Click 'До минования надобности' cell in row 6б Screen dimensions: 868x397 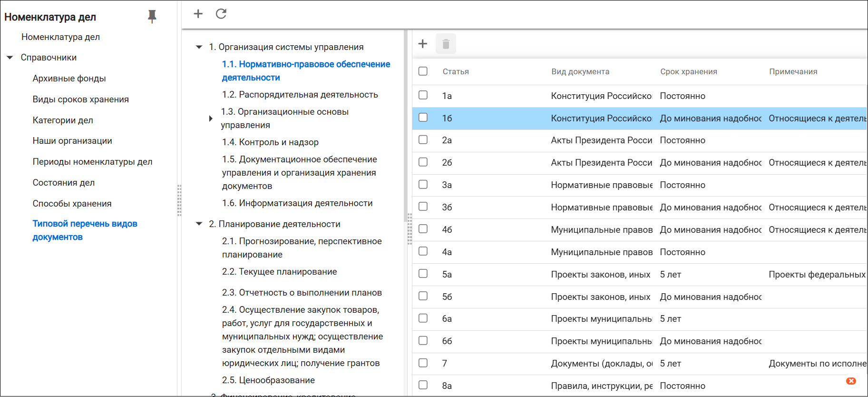(x=711, y=341)
